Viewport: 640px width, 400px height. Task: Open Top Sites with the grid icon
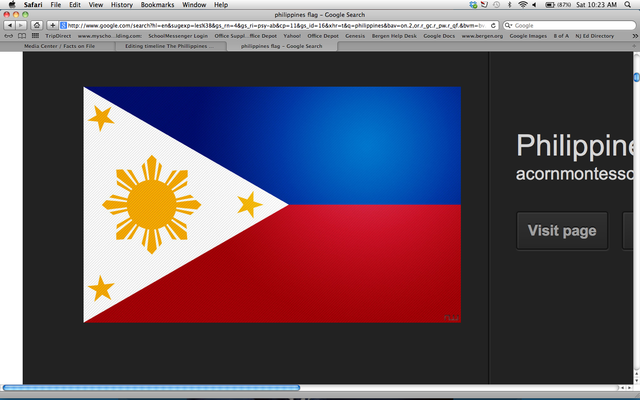tap(36, 36)
